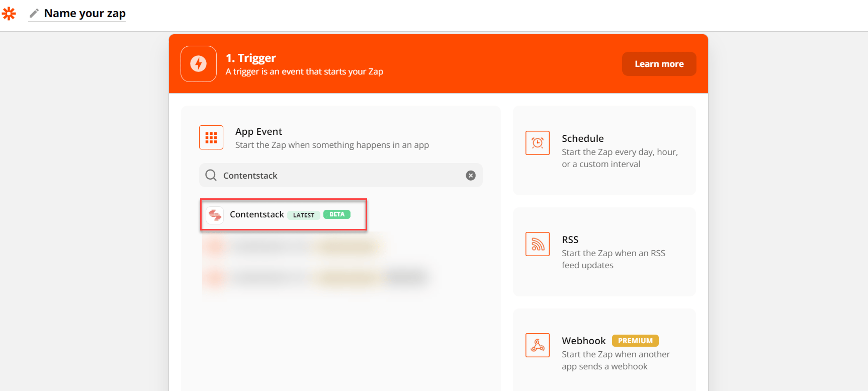Select the Contentstack search result

coord(283,215)
